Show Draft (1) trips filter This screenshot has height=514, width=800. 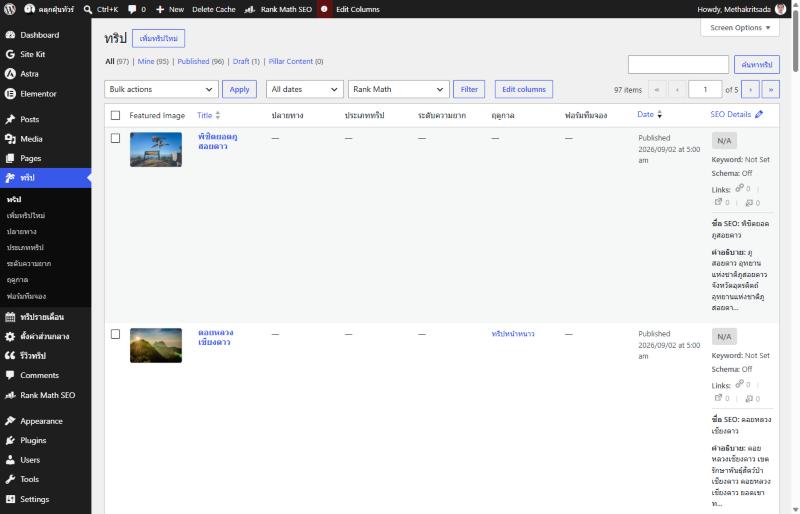[246, 61]
